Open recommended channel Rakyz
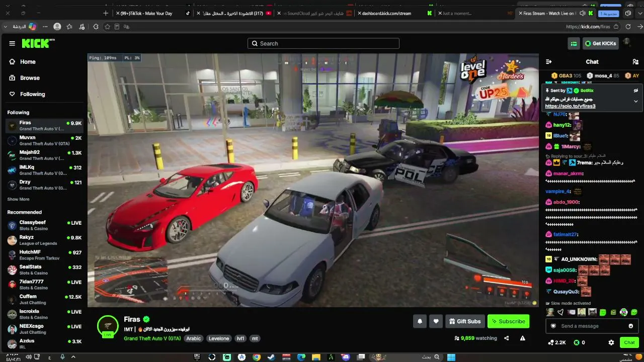The width and height of the screenshot is (644, 362). click(44, 240)
